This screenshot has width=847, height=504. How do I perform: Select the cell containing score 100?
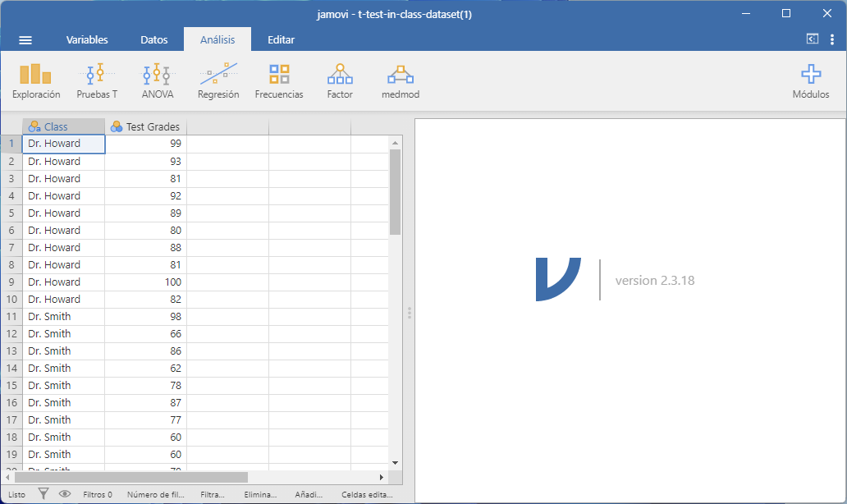click(145, 282)
